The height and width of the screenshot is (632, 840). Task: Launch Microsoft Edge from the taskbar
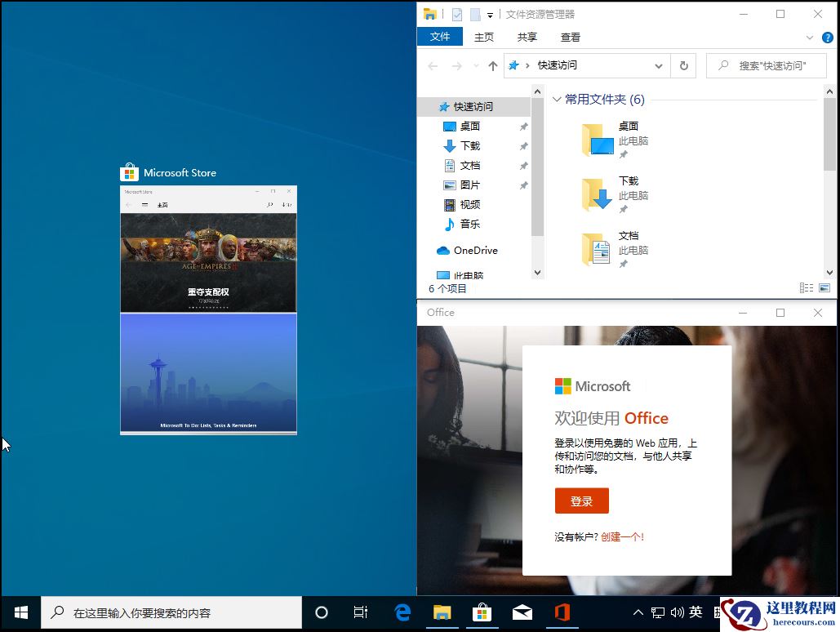[x=402, y=612]
